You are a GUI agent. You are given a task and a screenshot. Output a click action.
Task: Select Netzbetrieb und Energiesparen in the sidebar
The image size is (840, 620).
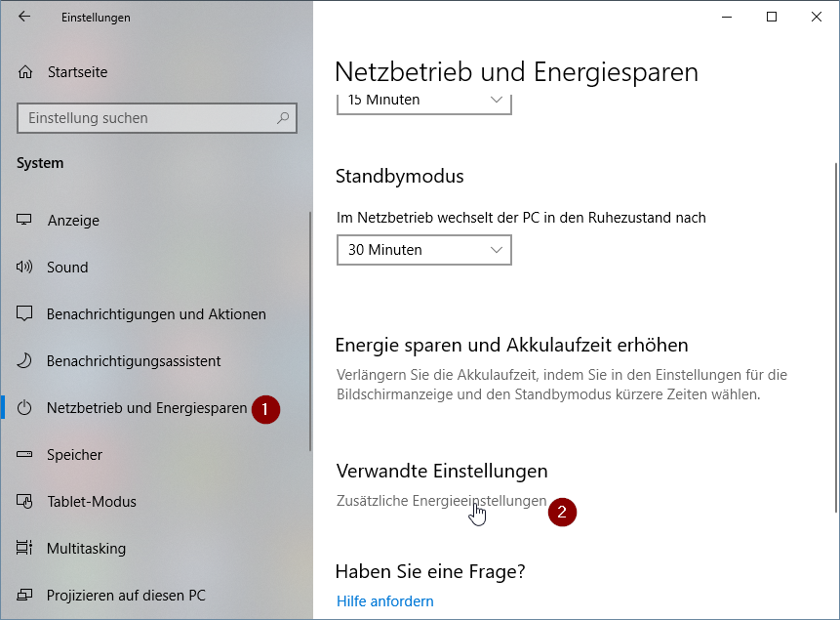[146, 407]
